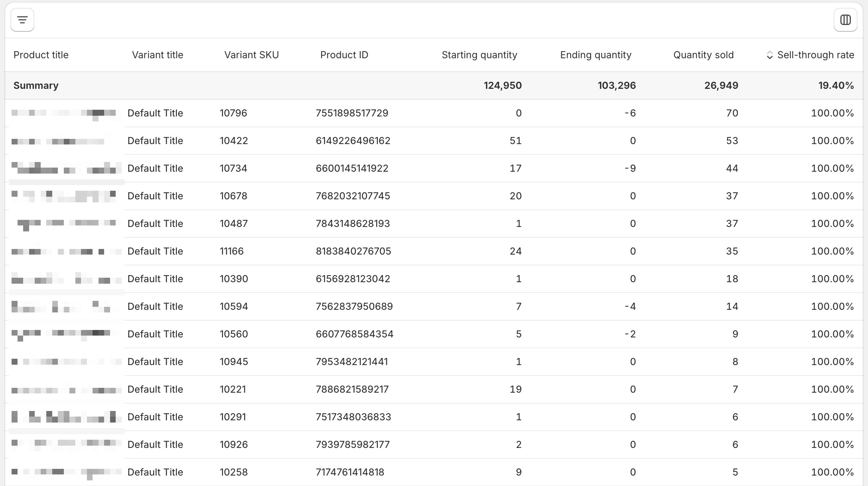
Task: Select SKU 10390 cell
Action: (x=234, y=279)
